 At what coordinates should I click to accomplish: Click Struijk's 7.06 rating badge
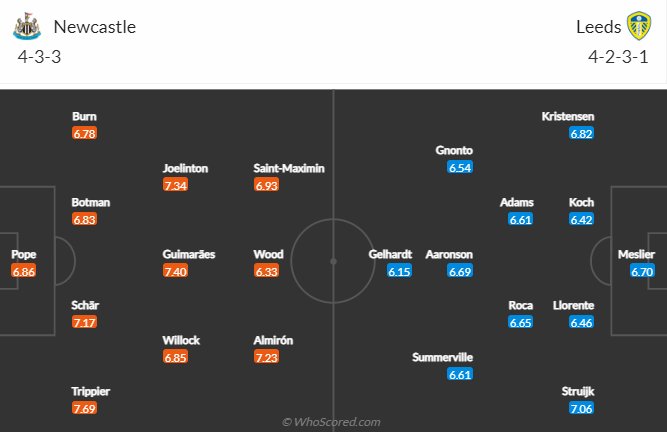pos(581,409)
